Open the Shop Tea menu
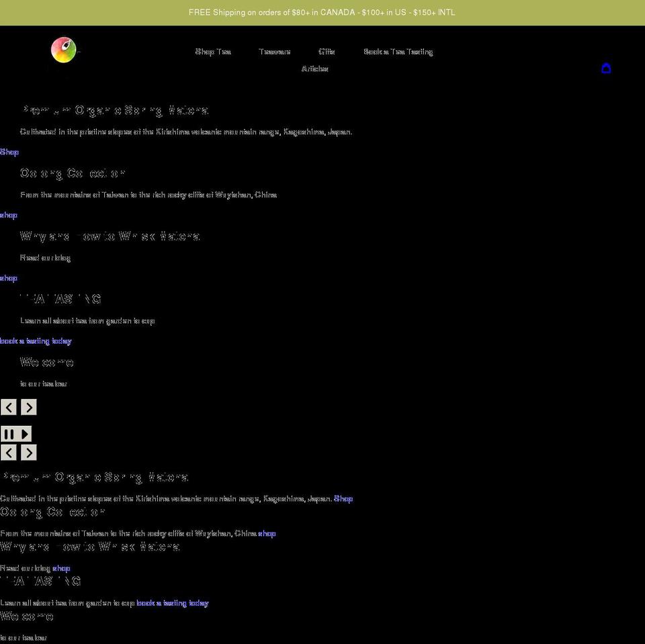 (212, 52)
